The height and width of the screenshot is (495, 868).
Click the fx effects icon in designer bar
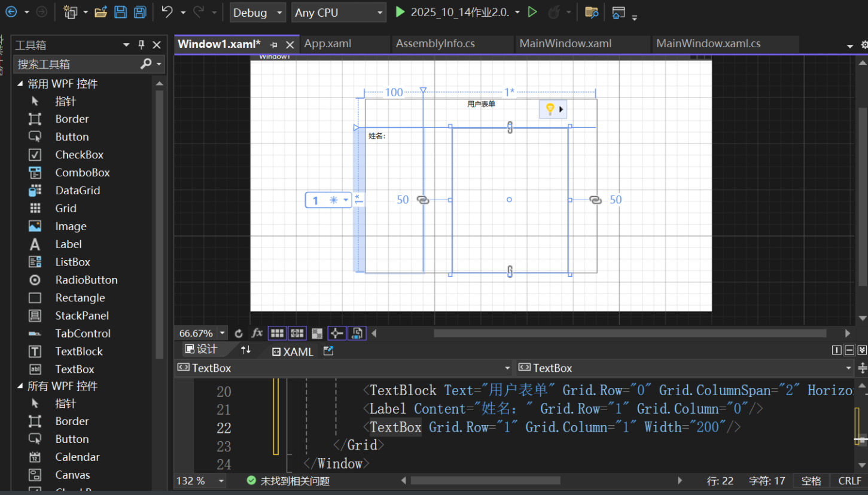point(257,333)
